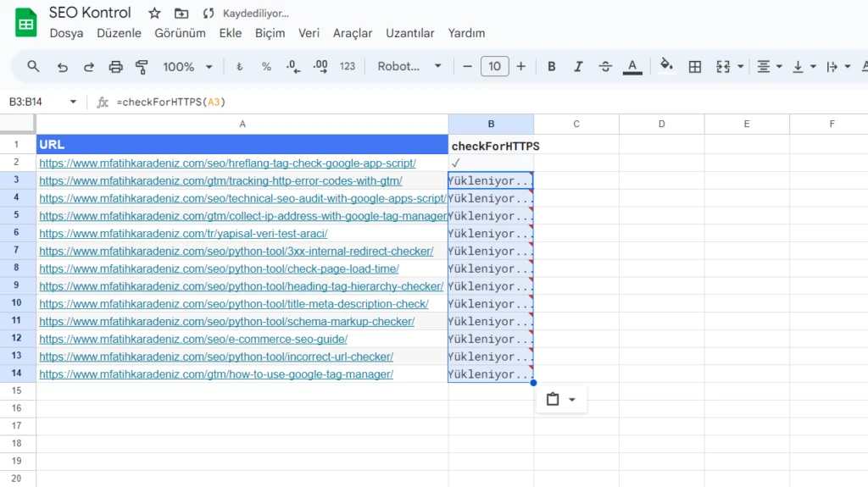
Task: Activate the paint format tool
Action: point(142,66)
